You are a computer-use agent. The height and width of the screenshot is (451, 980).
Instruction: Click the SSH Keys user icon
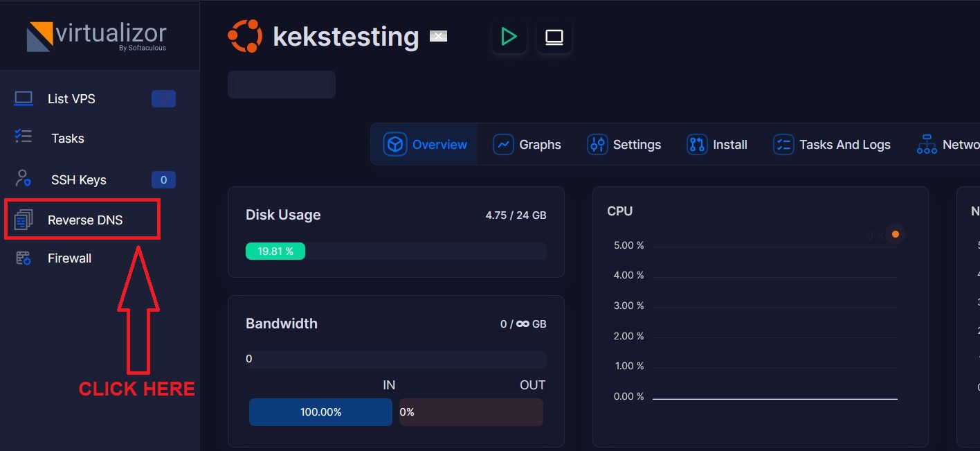point(24,179)
